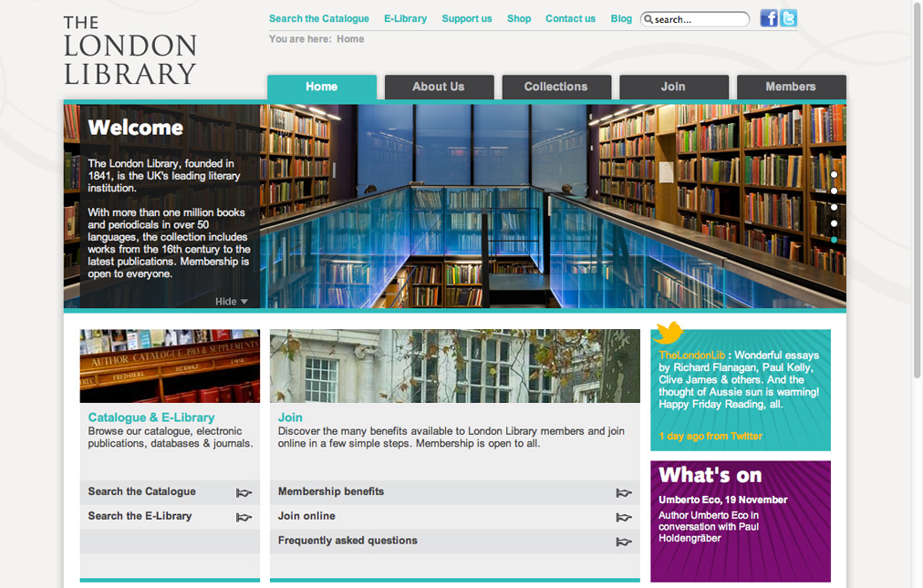Select the third slideshow dot

coord(835,207)
